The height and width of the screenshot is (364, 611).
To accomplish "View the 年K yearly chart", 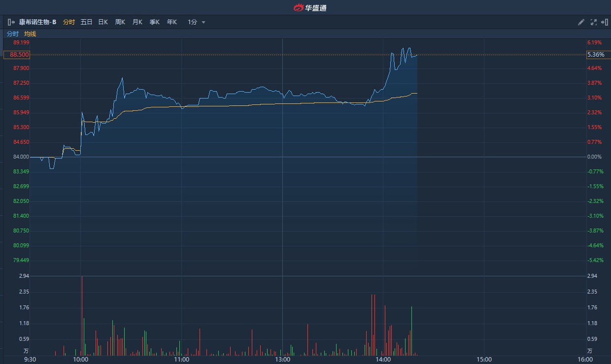I will pyautogui.click(x=171, y=22).
